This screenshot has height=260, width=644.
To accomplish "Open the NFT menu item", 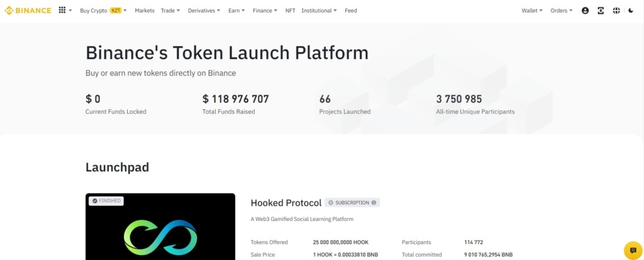I will click(x=290, y=11).
